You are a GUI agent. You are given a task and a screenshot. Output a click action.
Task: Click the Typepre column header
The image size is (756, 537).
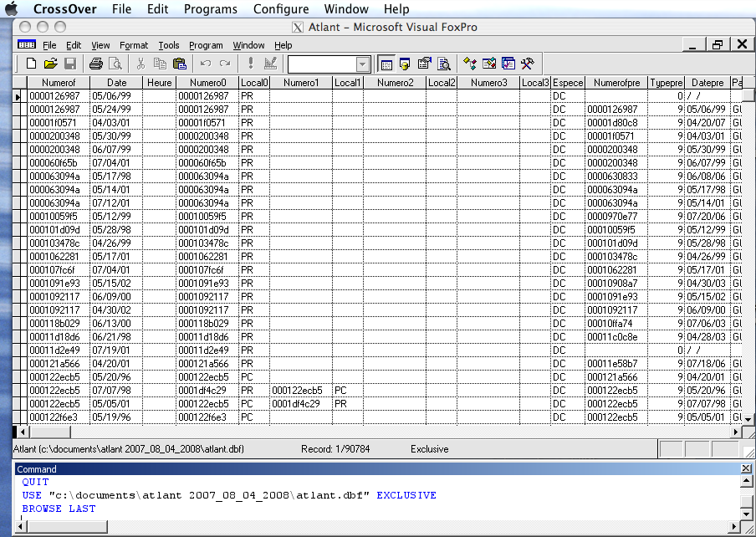pyautogui.click(x=666, y=83)
